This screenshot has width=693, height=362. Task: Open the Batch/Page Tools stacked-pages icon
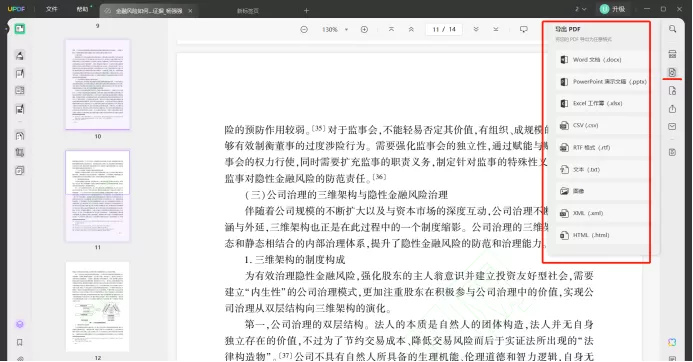coord(19,171)
